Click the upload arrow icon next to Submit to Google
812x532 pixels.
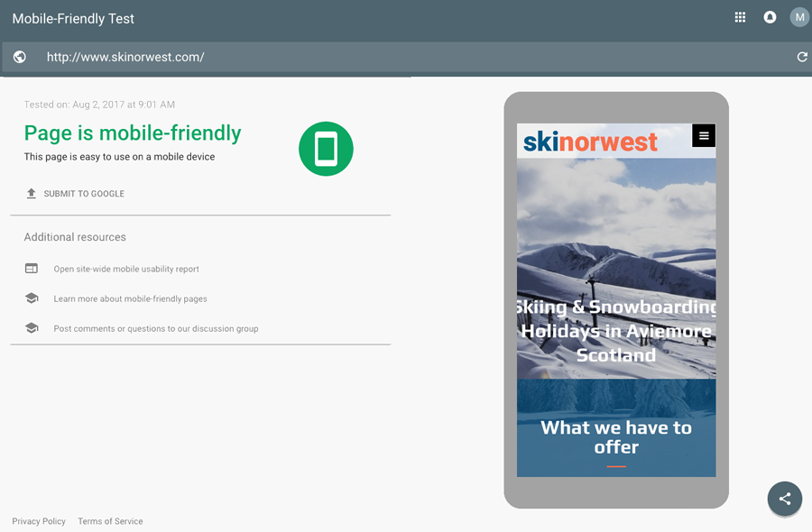[x=31, y=194]
